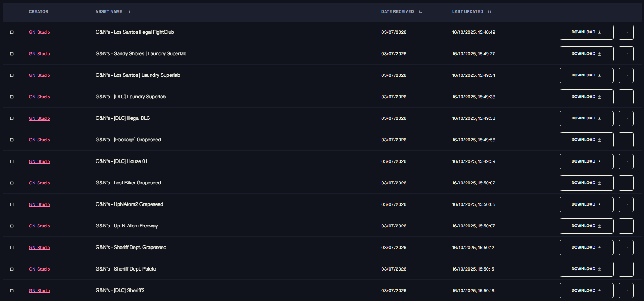Open more options for Sandy Shores Laundry Superlab
The image size is (644, 301).
tap(626, 54)
